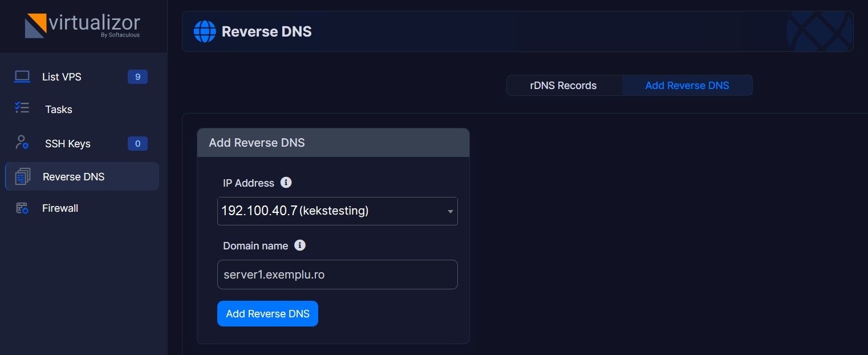Click the Virtualizor logo

(x=83, y=26)
